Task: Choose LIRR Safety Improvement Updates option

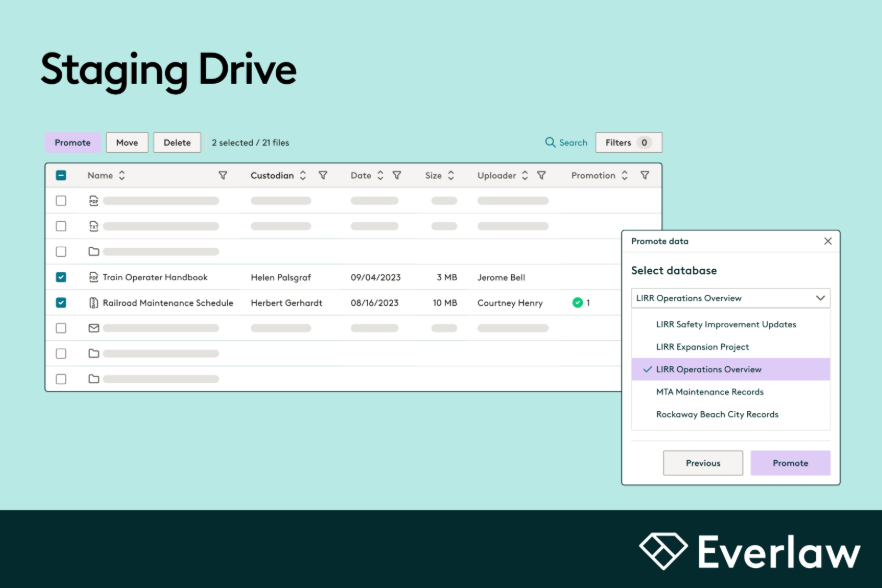Action: point(731,325)
